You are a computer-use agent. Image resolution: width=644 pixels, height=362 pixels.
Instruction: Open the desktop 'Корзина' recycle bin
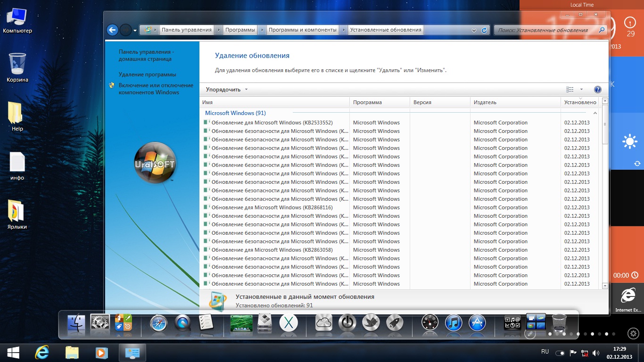pos(17,67)
